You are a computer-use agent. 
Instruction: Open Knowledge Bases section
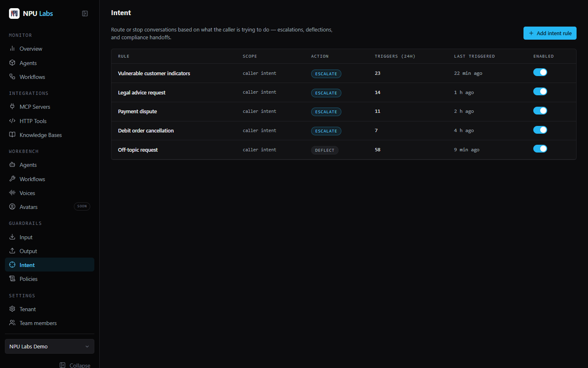[49, 135]
